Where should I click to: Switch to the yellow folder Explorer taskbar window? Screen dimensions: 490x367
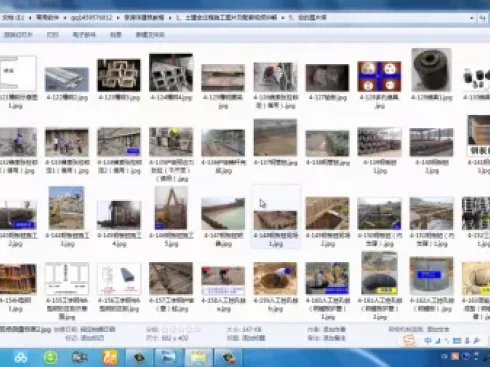pos(199,358)
